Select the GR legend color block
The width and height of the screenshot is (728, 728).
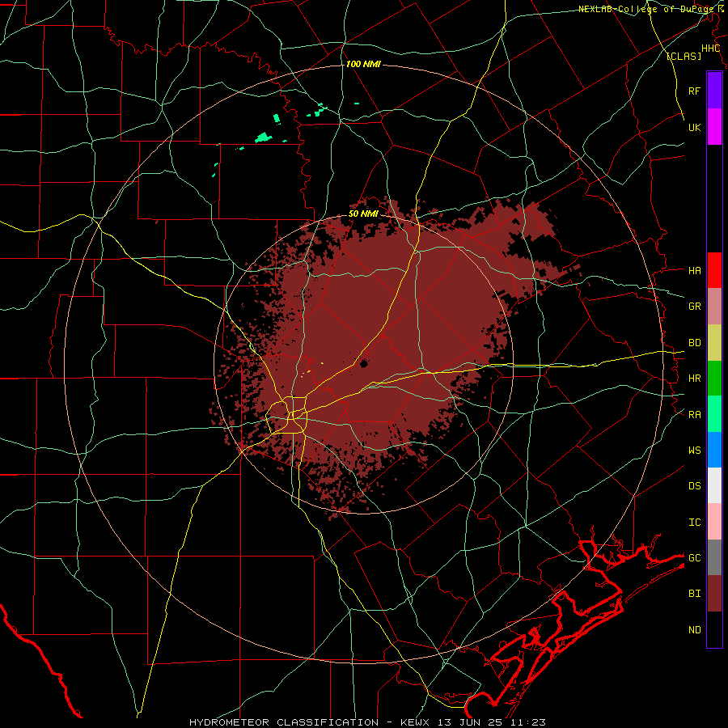714,307
